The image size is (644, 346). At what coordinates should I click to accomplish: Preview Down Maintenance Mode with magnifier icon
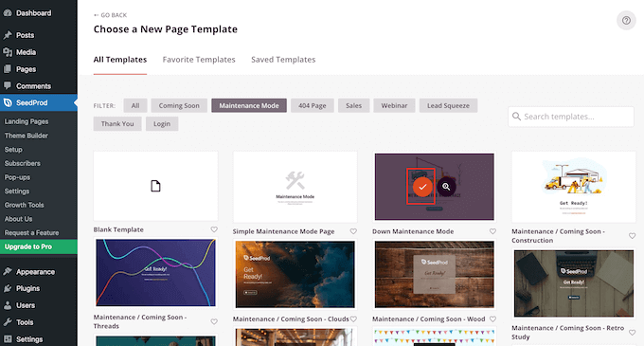(x=446, y=187)
